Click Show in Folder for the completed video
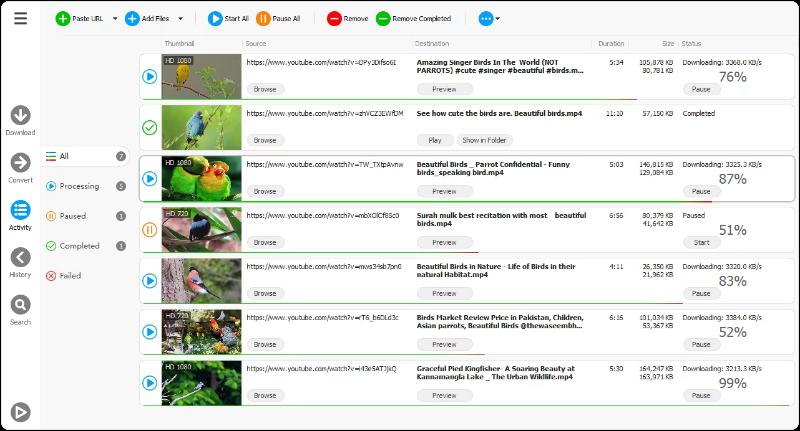 pyautogui.click(x=484, y=140)
